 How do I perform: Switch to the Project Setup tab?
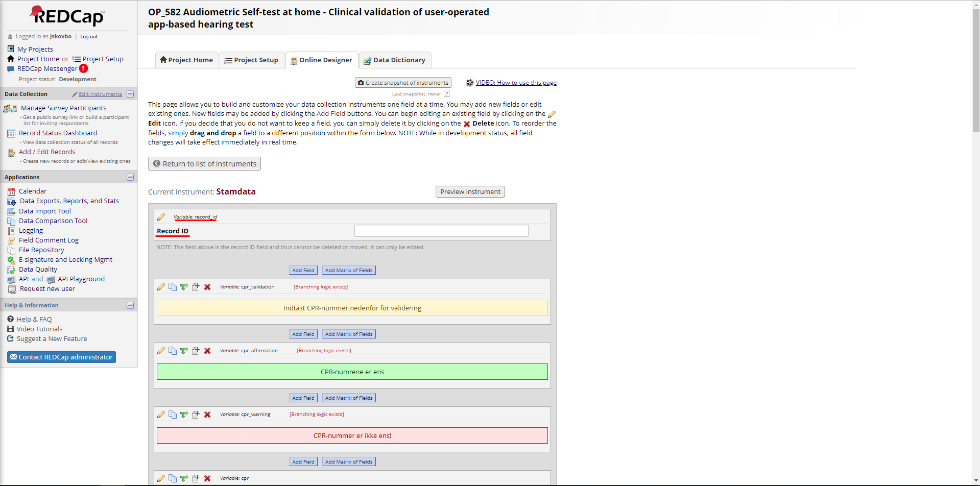[252, 60]
